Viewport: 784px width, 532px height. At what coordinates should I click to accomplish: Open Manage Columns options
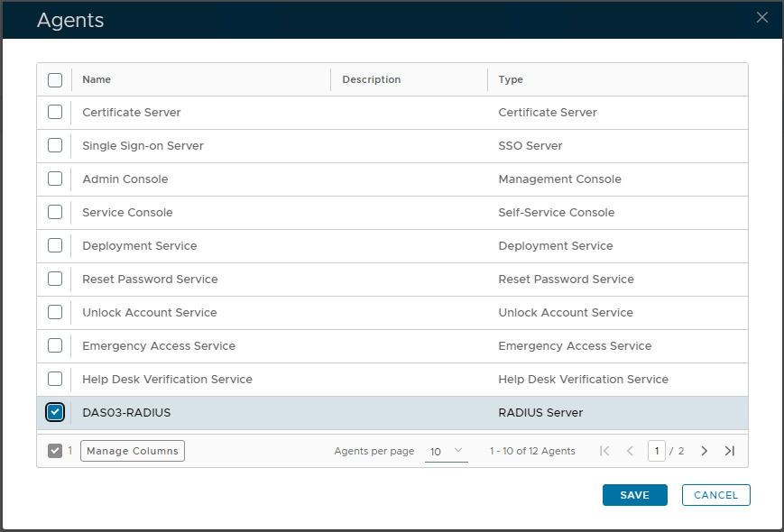click(x=133, y=451)
